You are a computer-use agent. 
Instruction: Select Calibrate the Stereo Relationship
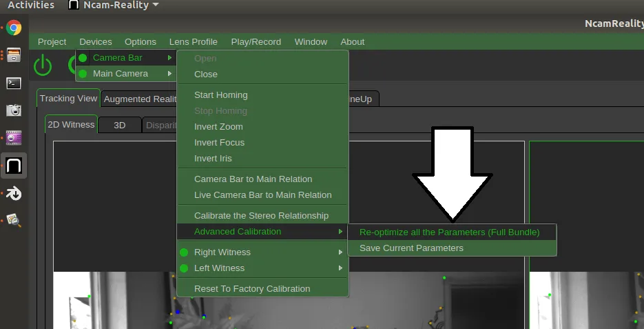[263, 216]
